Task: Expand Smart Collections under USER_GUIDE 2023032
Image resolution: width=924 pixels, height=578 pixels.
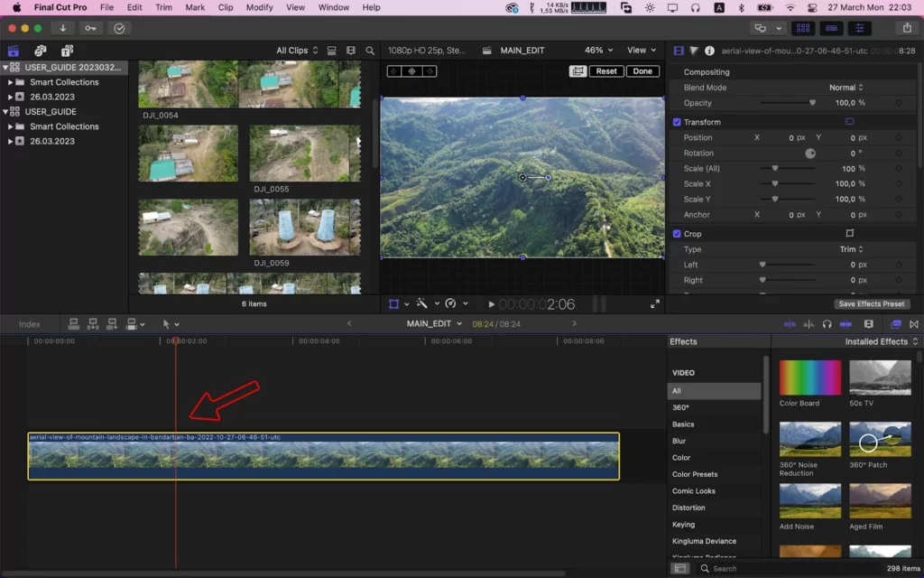Action: coord(10,82)
